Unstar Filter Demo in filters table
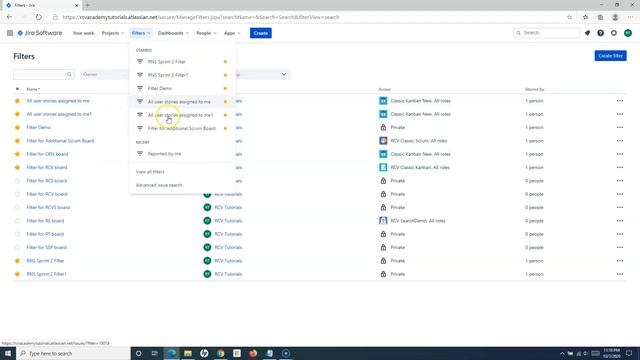 click(x=17, y=127)
